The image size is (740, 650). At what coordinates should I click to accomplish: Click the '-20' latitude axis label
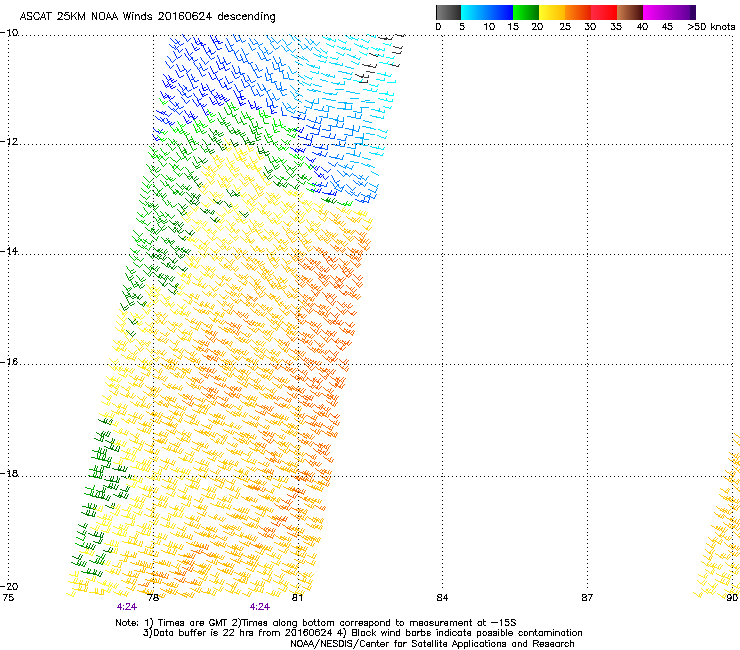tap(9, 587)
